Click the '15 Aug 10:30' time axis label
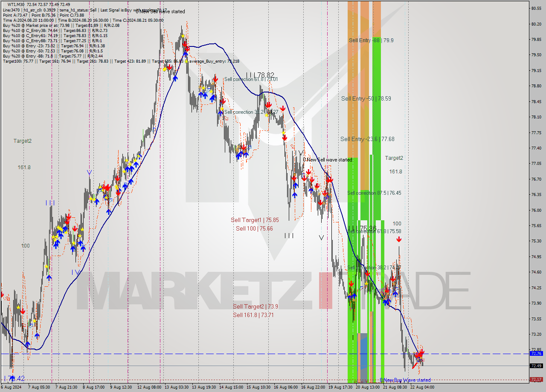 click(x=258, y=387)
